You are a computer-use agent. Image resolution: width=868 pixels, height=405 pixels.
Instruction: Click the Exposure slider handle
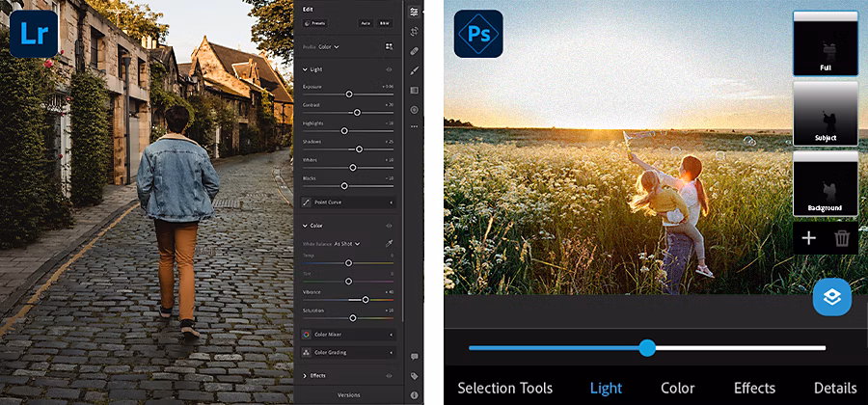tap(349, 94)
